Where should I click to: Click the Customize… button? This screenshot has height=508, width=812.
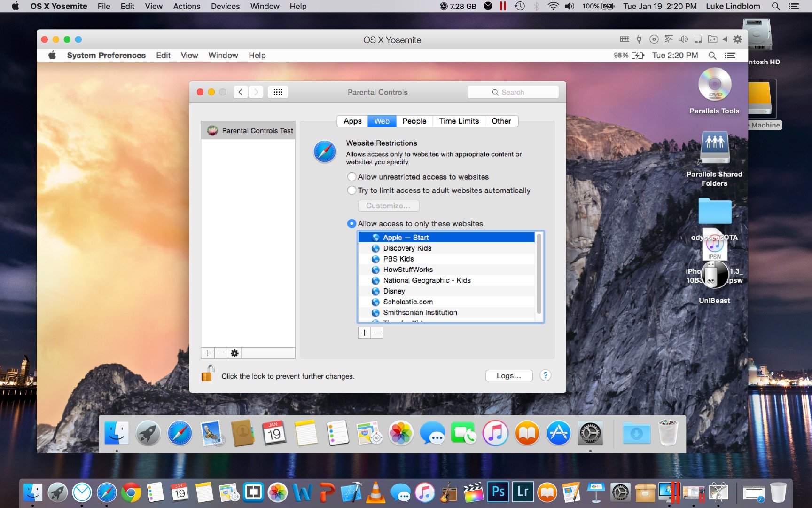click(x=388, y=206)
